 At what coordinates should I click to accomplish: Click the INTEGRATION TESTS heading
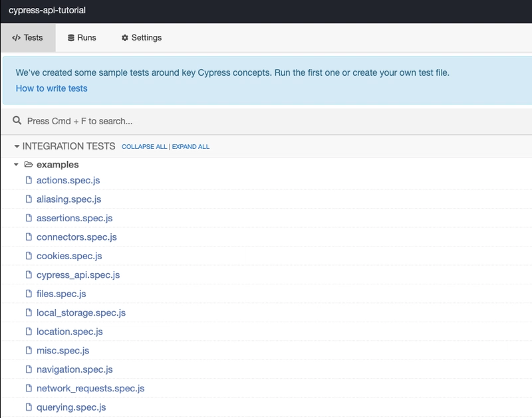coord(69,146)
